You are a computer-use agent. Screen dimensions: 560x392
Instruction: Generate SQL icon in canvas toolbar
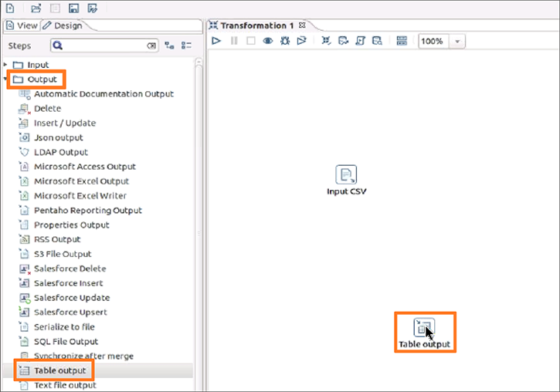tap(360, 41)
